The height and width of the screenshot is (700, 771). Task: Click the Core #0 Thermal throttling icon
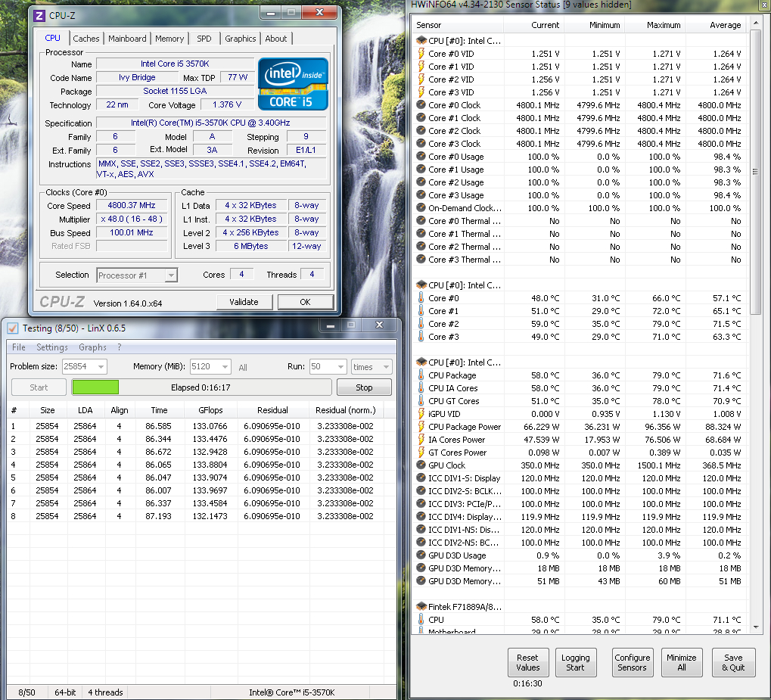(421, 220)
